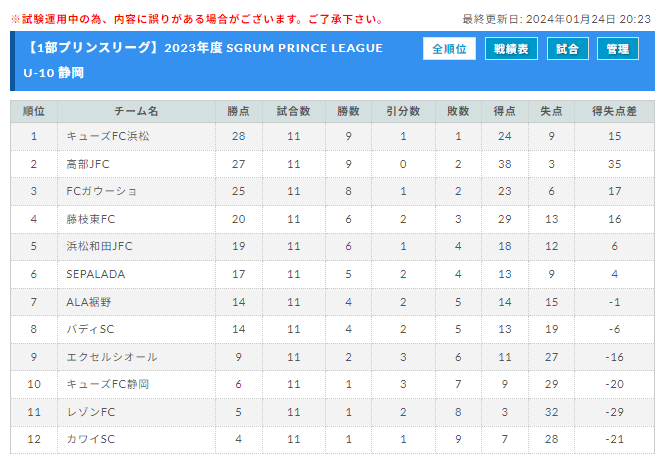Viewport: 662px width, 462px height.
Task: Select the FCガウーショ team name
Action: (x=101, y=191)
